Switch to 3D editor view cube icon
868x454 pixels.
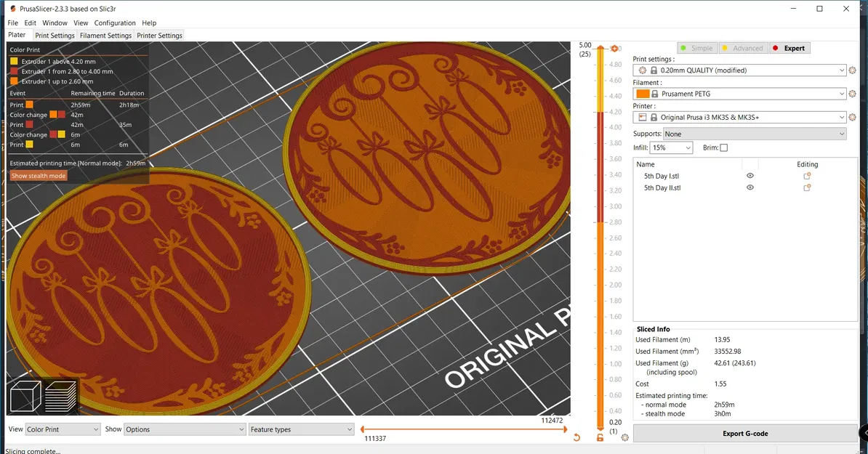[x=25, y=396]
